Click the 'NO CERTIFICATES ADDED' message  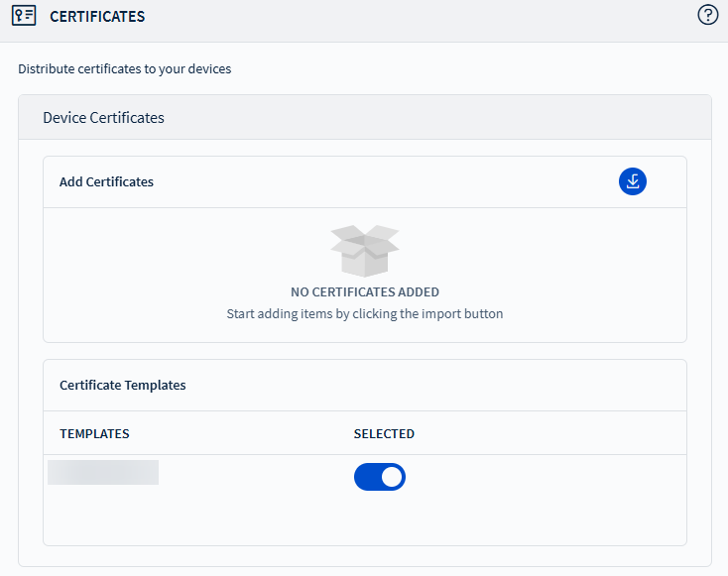(364, 292)
